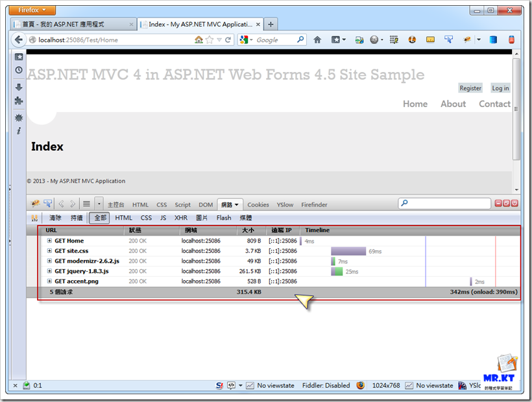Activate Firebug inspect element icon
Screen dimensions: 532x402
48,204
